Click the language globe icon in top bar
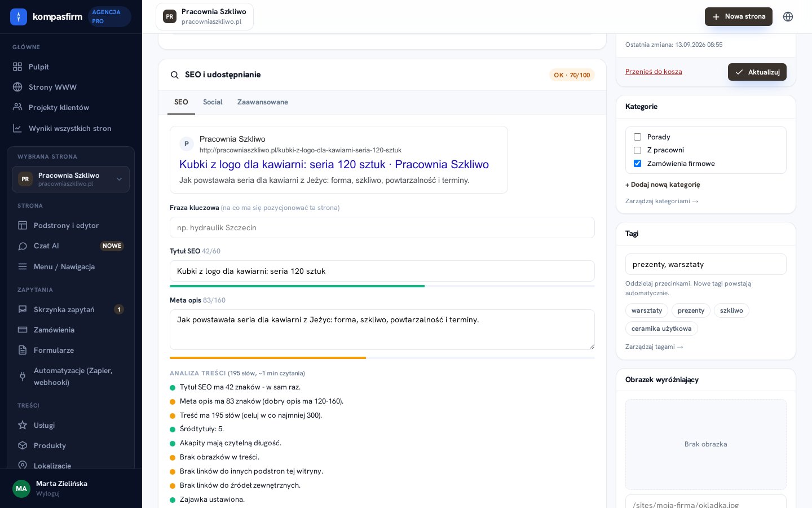The width and height of the screenshot is (812, 508). 788,16
